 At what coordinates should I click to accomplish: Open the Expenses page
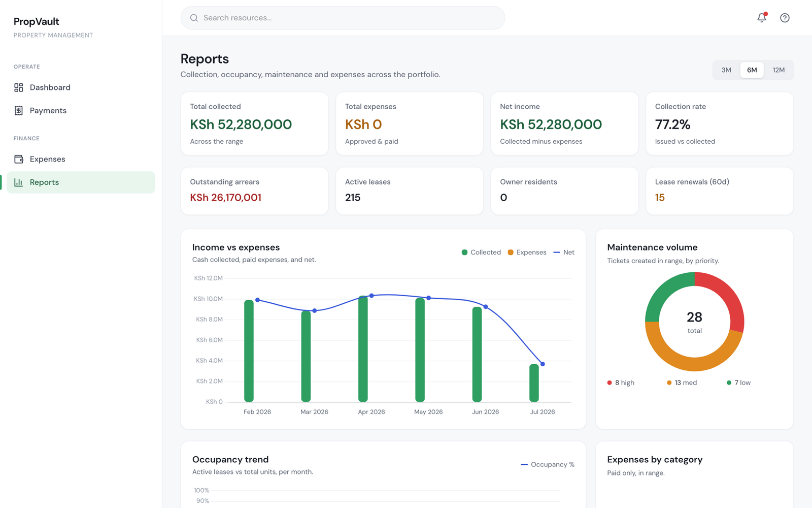(81, 159)
